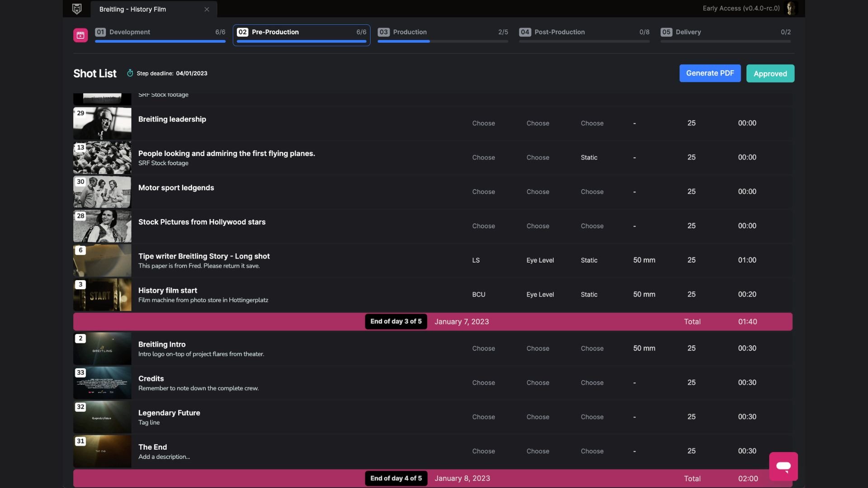Click shot number badge 29
The width and height of the screenshot is (868, 488).
click(x=80, y=113)
